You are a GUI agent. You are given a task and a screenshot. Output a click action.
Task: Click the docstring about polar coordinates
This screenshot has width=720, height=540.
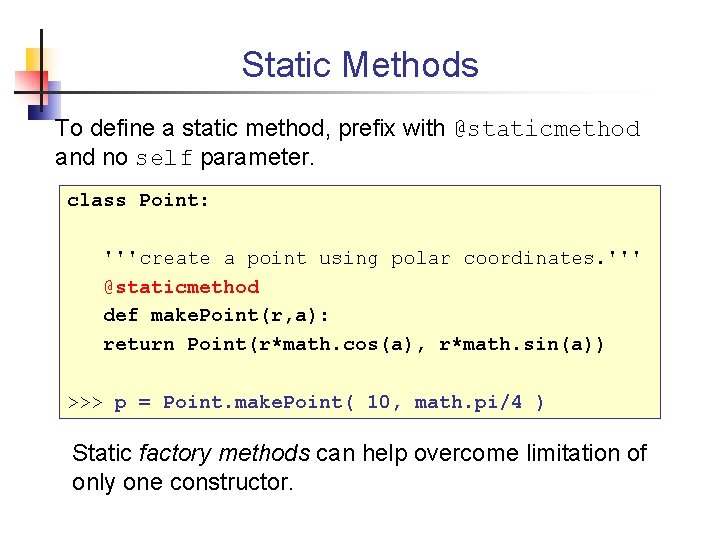(371, 259)
